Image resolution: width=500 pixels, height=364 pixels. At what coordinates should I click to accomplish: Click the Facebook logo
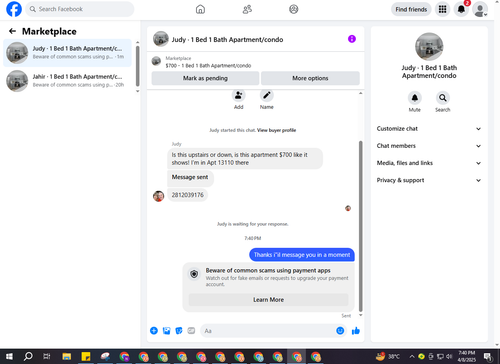(x=14, y=9)
